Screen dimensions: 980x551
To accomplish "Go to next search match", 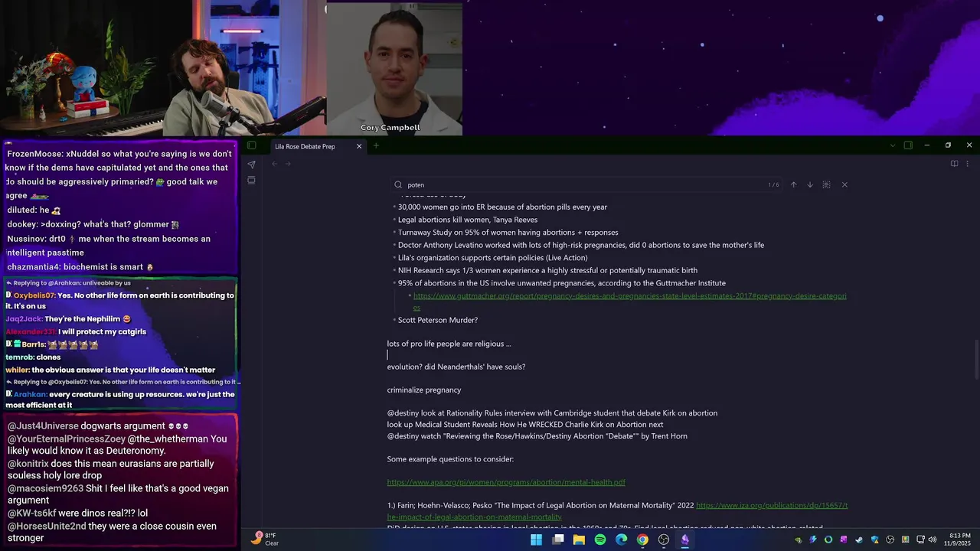I will [x=810, y=184].
